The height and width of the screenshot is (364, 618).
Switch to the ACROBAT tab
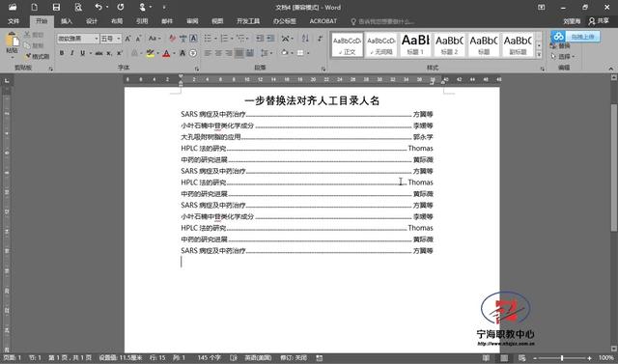coord(323,21)
